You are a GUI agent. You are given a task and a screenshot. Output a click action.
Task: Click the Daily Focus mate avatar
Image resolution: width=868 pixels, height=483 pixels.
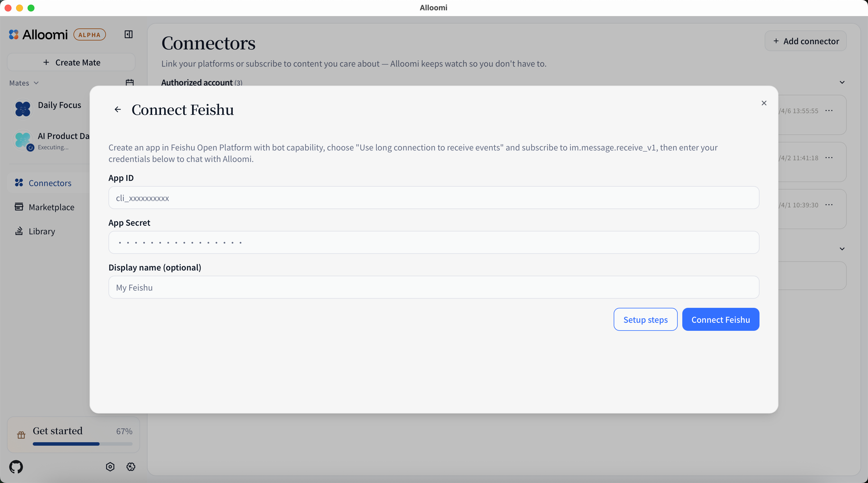tap(23, 109)
